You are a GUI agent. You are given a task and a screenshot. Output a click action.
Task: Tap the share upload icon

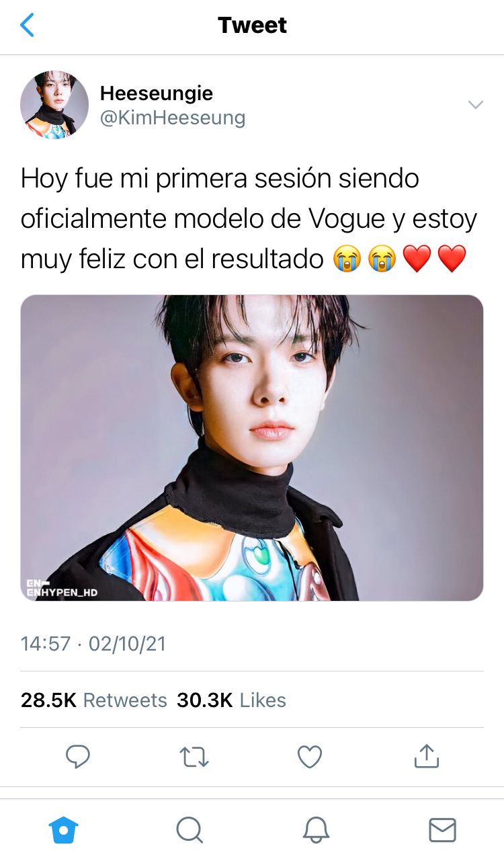click(x=426, y=756)
